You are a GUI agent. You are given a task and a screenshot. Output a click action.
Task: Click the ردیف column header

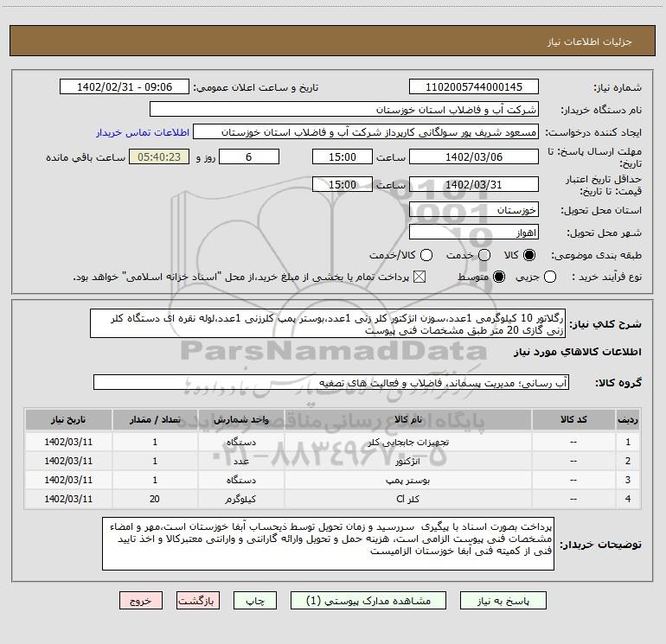click(x=628, y=419)
